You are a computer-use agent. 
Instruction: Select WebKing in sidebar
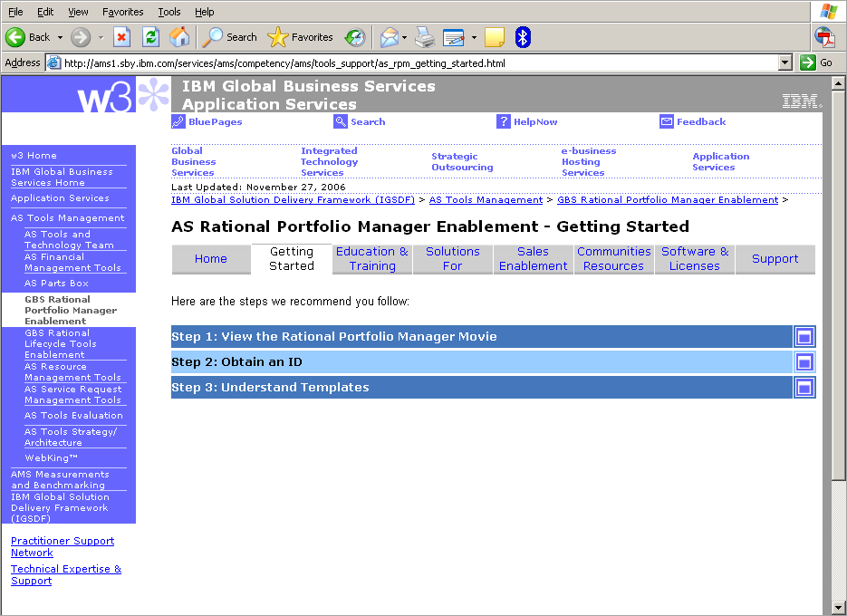pyautogui.click(x=52, y=458)
